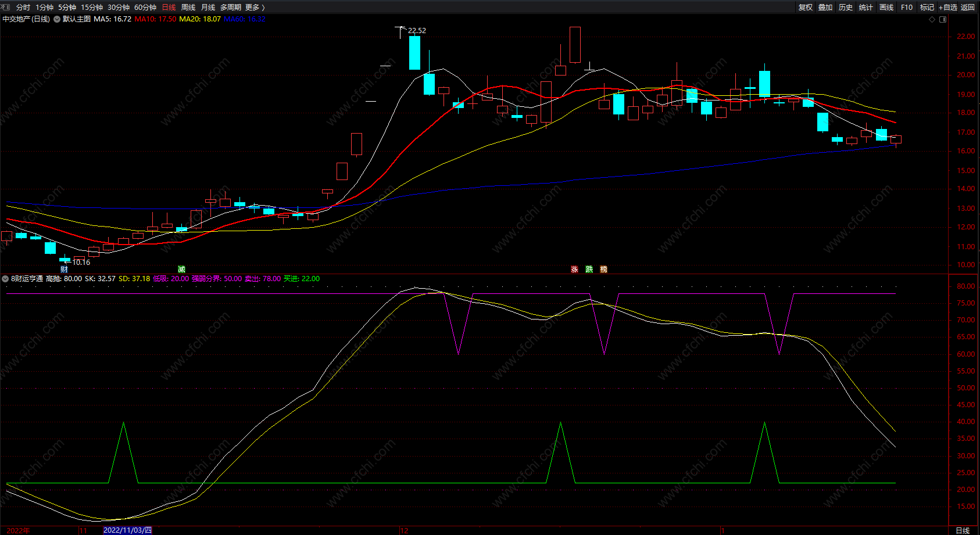Click the blue MA60: 16.32 label
980x535 pixels.
tap(245, 19)
